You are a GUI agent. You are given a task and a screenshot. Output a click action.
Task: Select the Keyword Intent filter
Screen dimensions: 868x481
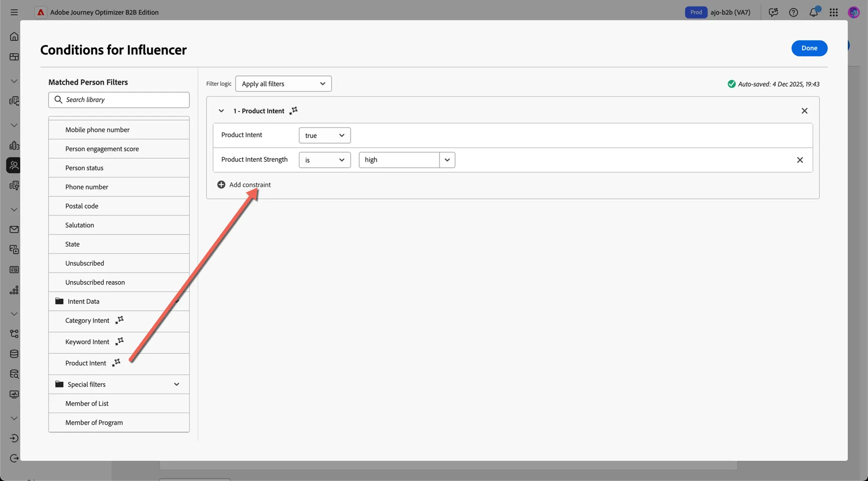(119, 342)
